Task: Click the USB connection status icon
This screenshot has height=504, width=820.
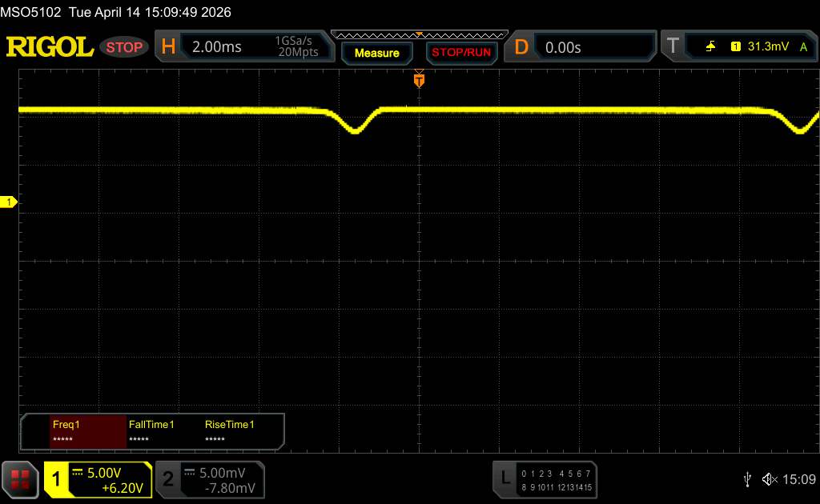Action: (747, 479)
